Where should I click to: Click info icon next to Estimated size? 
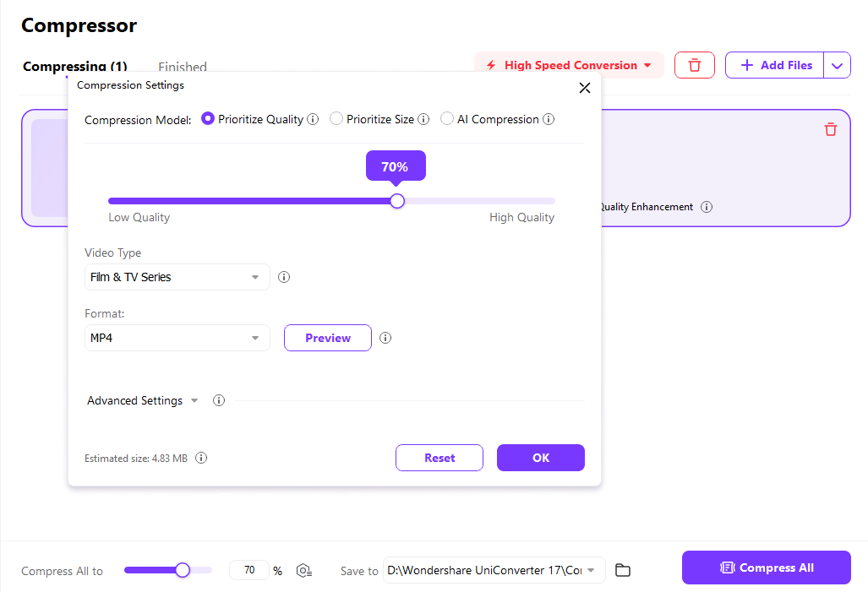pyautogui.click(x=201, y=458)
